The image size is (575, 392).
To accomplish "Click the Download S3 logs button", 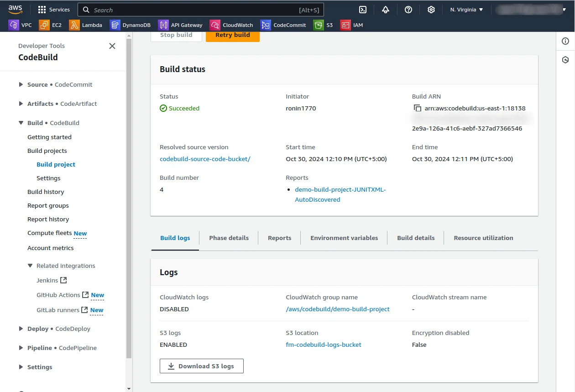I will coord(202,366).
